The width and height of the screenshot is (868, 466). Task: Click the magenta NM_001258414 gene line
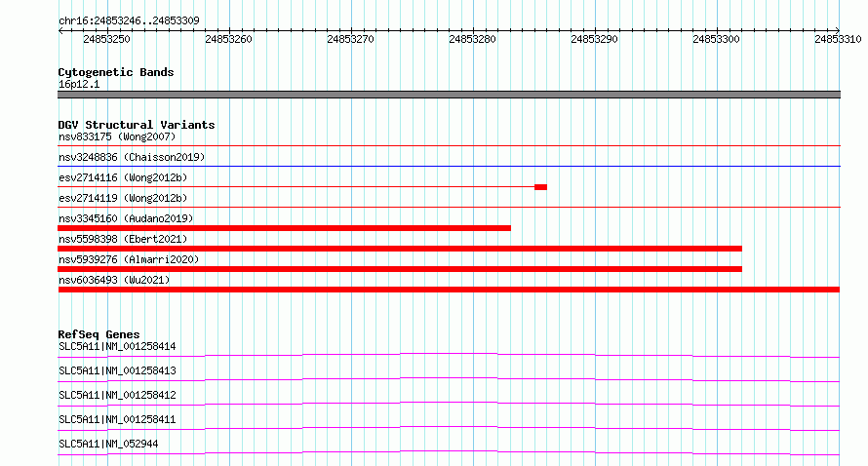449,354
